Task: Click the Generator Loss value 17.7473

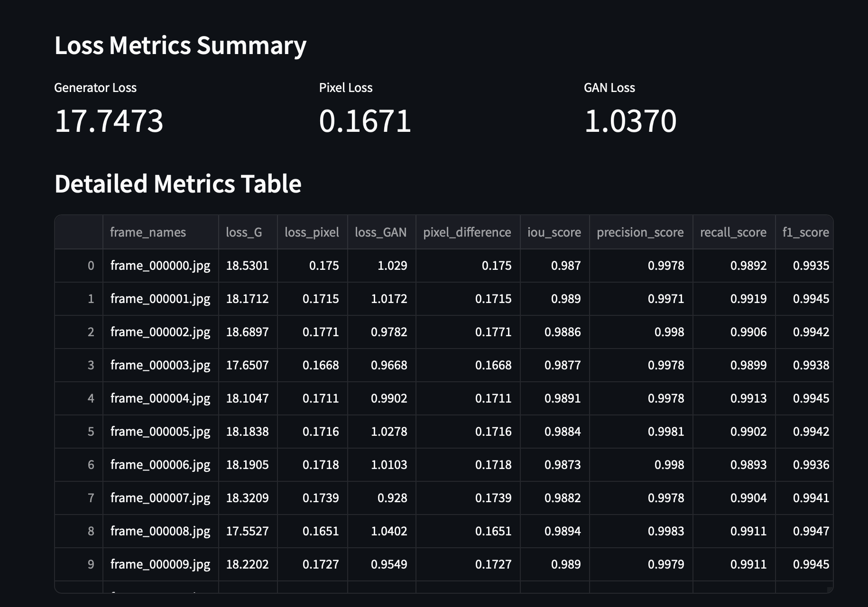Action: pos(109,121)
